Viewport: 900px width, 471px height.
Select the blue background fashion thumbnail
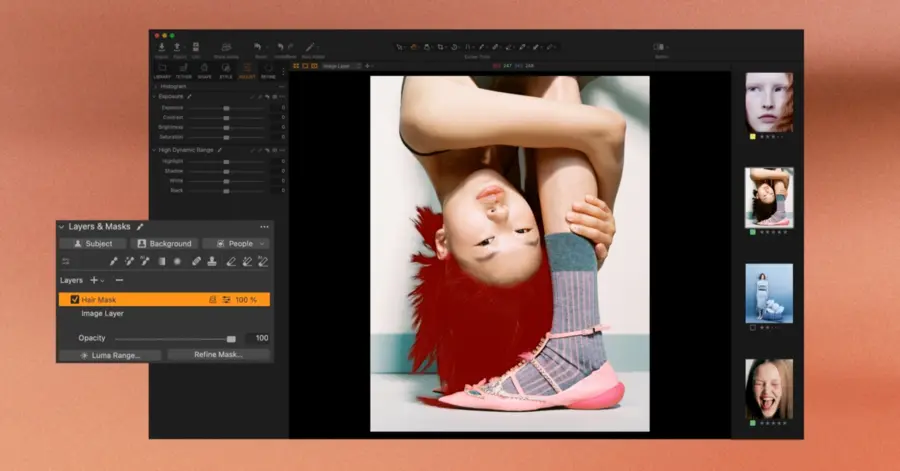pyautogui.click(x=769, y=293)
